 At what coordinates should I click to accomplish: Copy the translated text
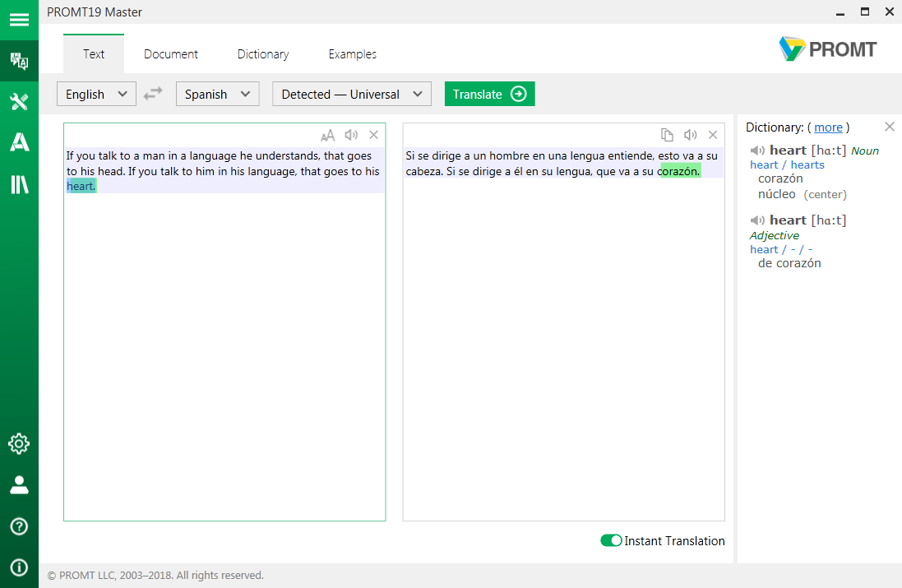tap(668, 136)
